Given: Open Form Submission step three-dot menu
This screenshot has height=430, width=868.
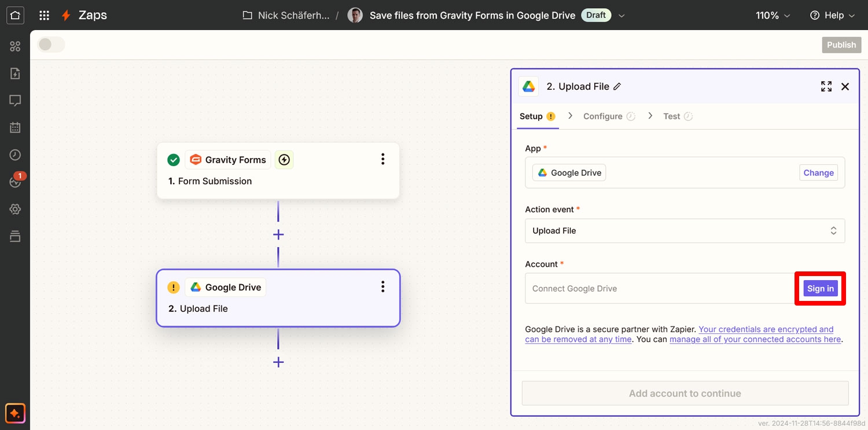Looking at the screenshot, I should [x=382, y=159].
